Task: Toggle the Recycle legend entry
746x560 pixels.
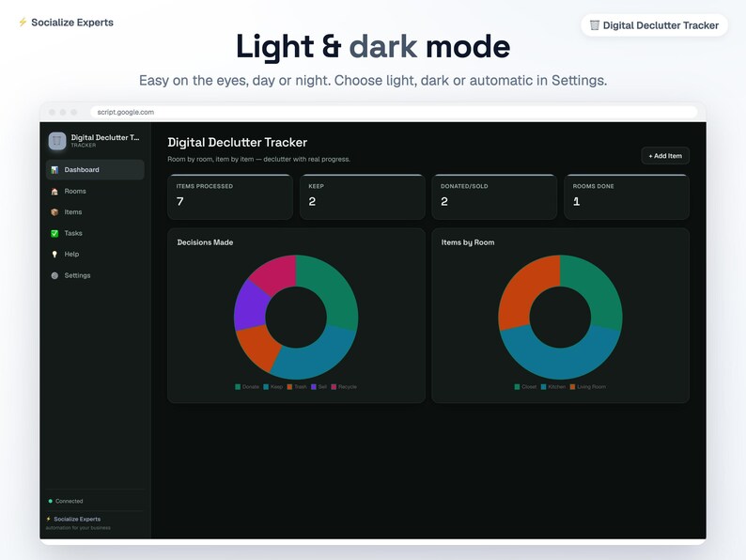Action: click(x=344, y=387)
